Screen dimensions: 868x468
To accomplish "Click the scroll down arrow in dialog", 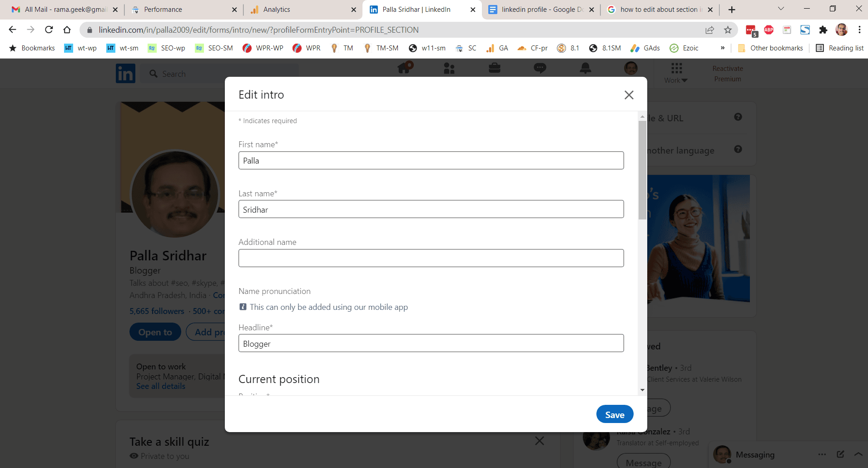I will tap(642, 390).
